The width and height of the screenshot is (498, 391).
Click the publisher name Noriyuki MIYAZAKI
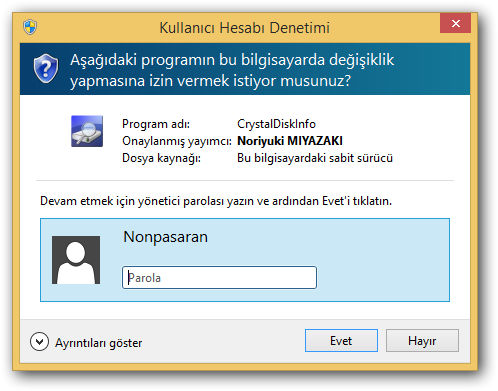click(290, 141)
